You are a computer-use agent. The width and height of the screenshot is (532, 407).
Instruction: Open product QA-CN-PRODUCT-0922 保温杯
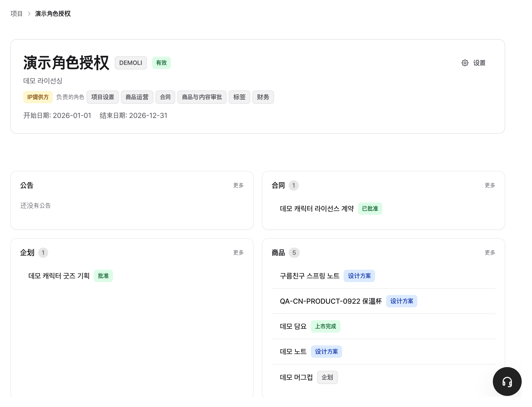point(331,301)
